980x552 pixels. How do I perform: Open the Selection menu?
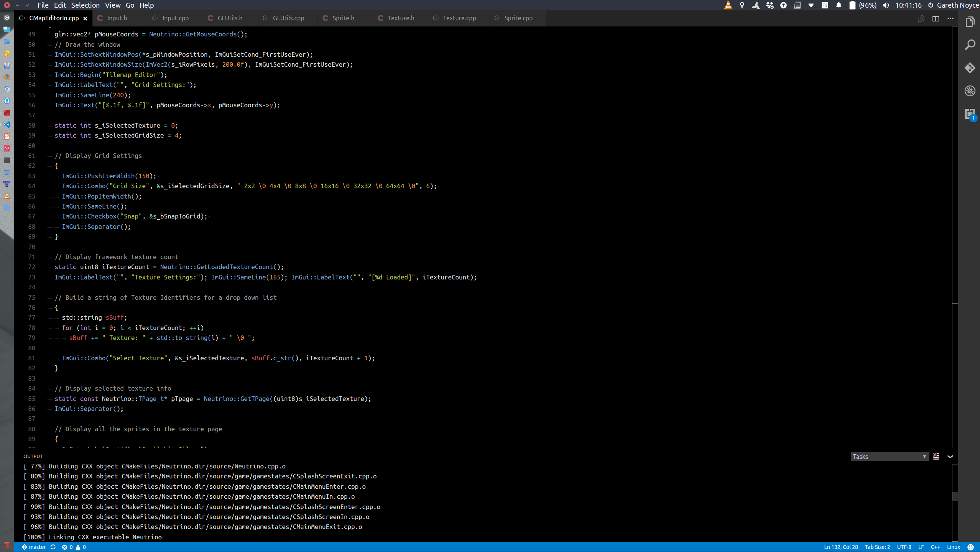point(85,5)
